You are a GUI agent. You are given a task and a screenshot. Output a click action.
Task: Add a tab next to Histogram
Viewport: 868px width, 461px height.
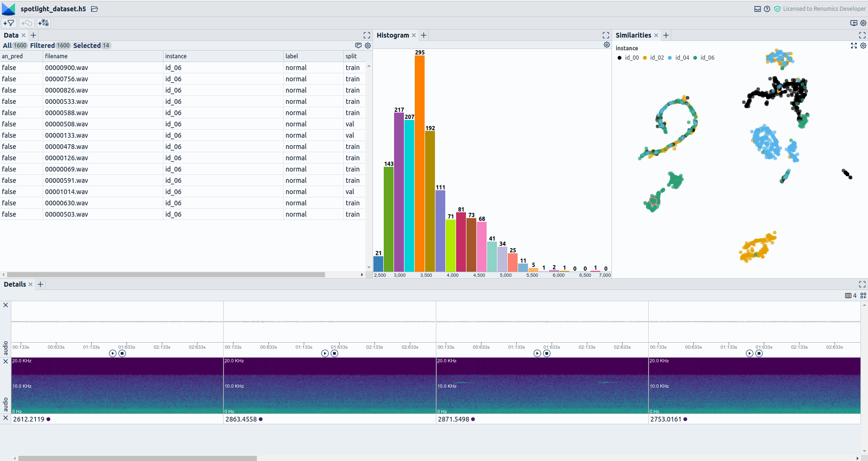point(424,35)
